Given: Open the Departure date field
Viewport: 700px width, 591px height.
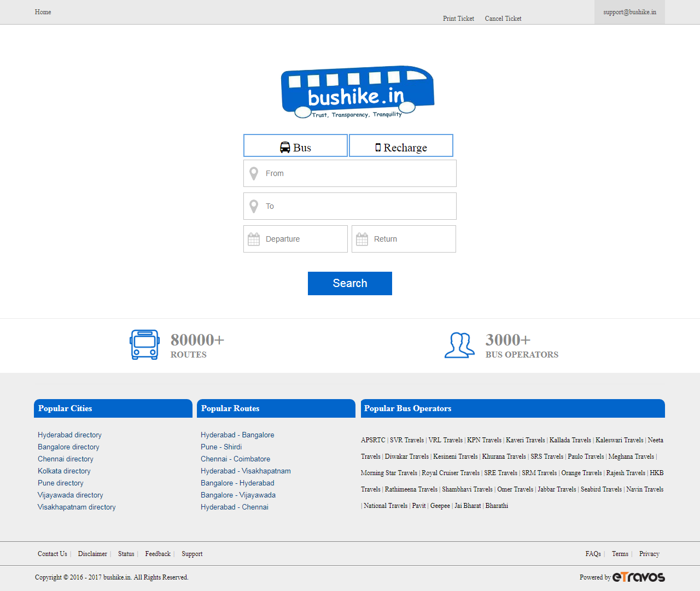Looking at the screenshot, I should (x=295, y=239).
